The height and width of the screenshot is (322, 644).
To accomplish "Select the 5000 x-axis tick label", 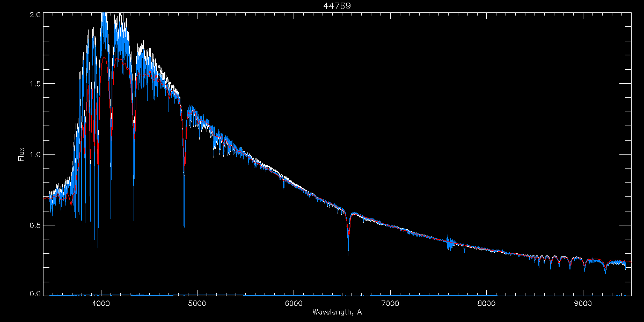I will point(197,303).
